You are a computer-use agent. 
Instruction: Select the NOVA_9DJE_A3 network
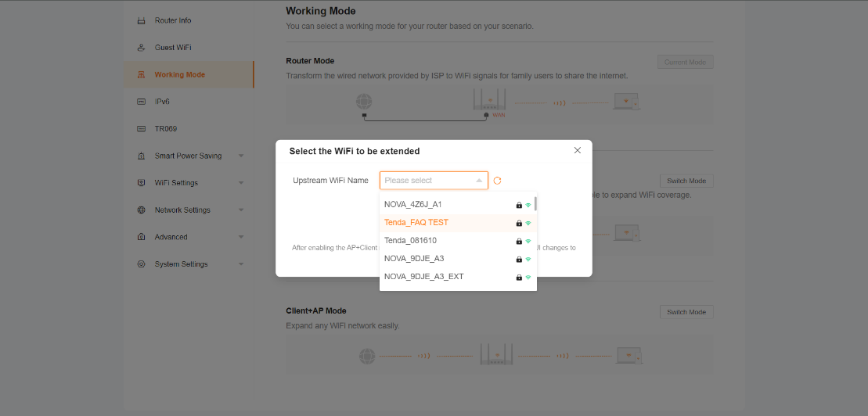click(415, 259)
